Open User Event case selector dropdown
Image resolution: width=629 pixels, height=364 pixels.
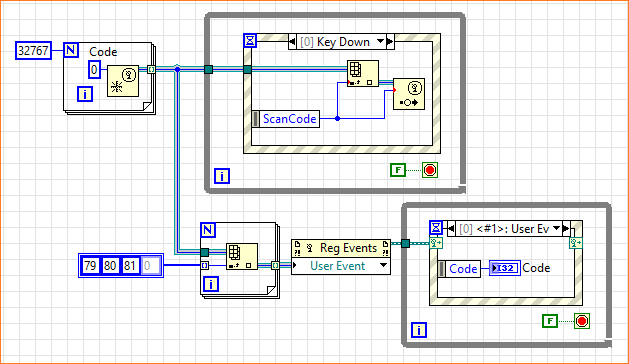point(556,228)
